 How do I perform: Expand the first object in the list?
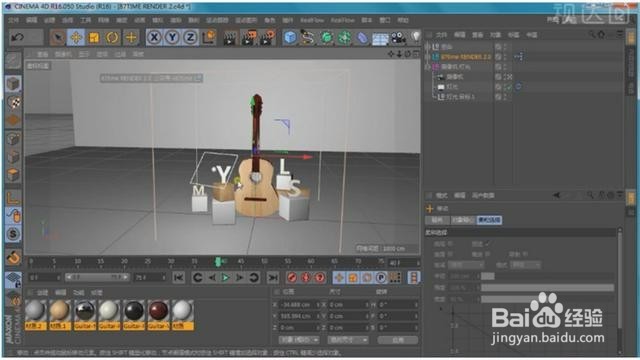pyautogui.click(x=428, y=47)
